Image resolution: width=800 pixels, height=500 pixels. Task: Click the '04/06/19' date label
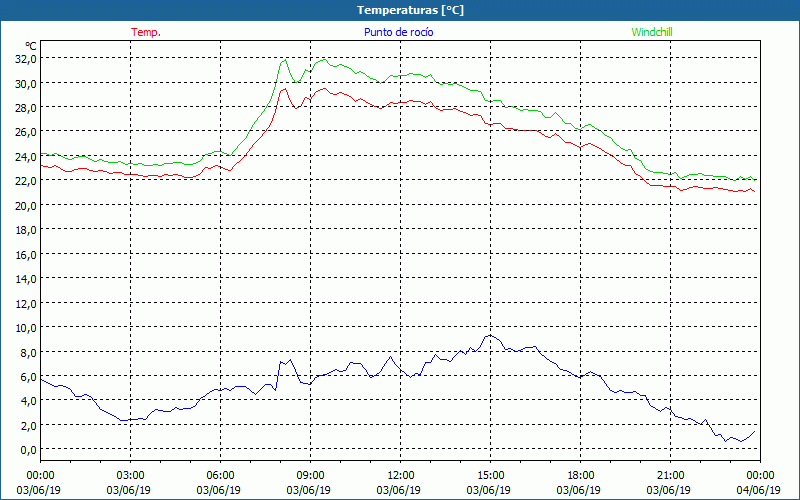click(x=759, y=490)
